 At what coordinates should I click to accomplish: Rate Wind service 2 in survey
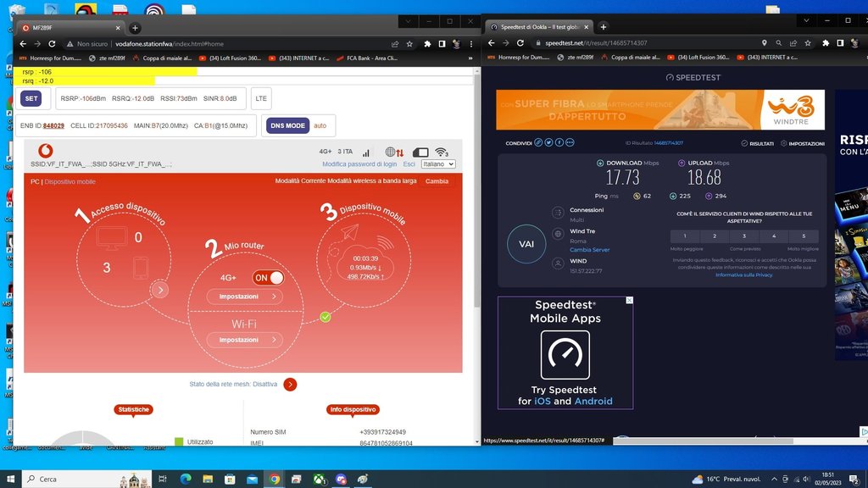pyautogui.click(x=715, y=236)
